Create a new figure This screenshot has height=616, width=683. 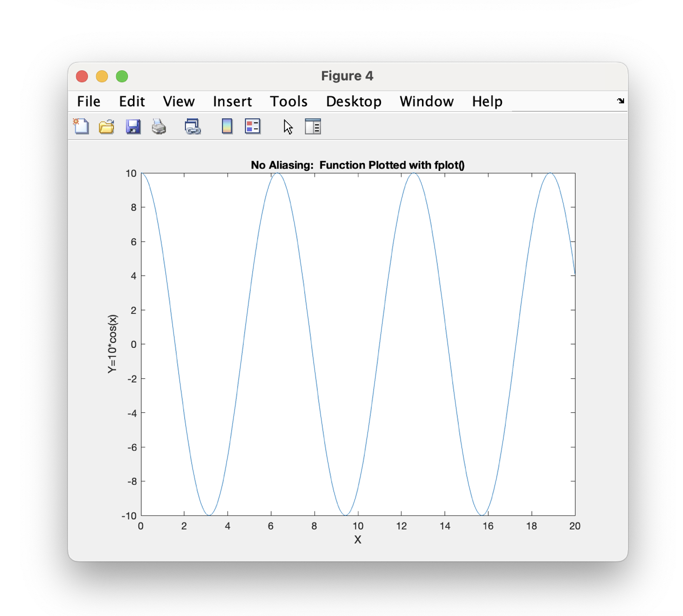point(81,126)
